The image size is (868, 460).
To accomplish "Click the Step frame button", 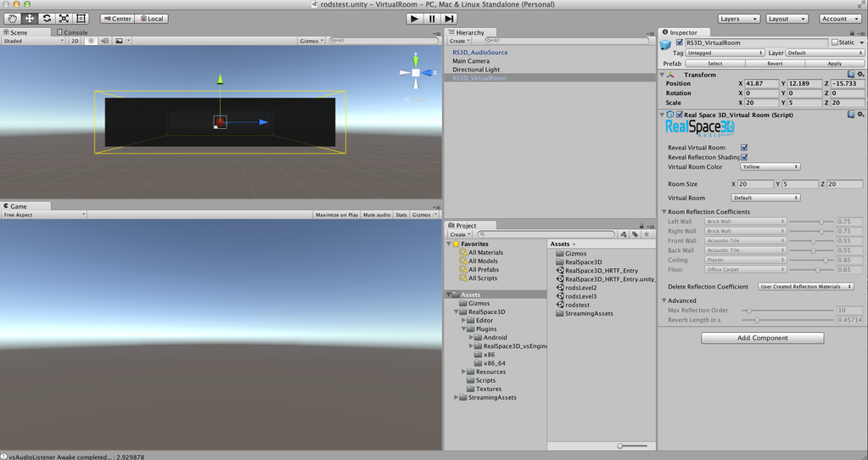I will click(449, 19).
